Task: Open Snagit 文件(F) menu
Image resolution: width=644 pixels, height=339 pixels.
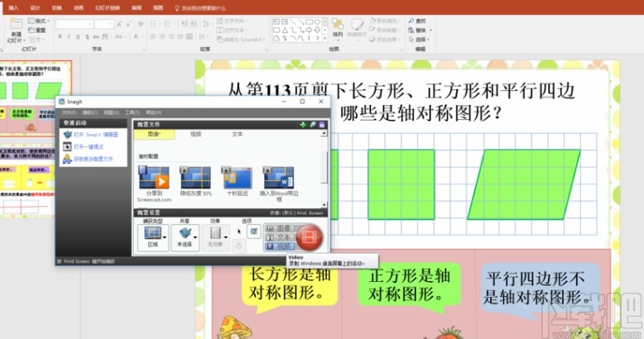Action: click(x=69, y=112)
